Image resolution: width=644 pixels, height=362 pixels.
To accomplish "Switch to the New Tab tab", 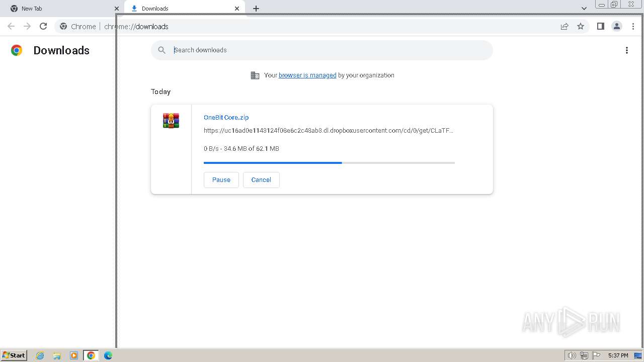I will pos(62,9).
